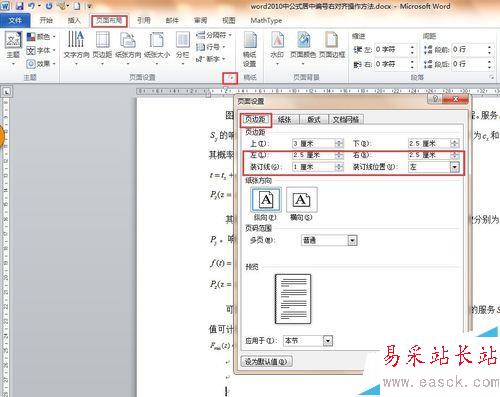Open Customize Quick Access Toolbar dropdown
The image size is (500, 397).
point(89,6)
